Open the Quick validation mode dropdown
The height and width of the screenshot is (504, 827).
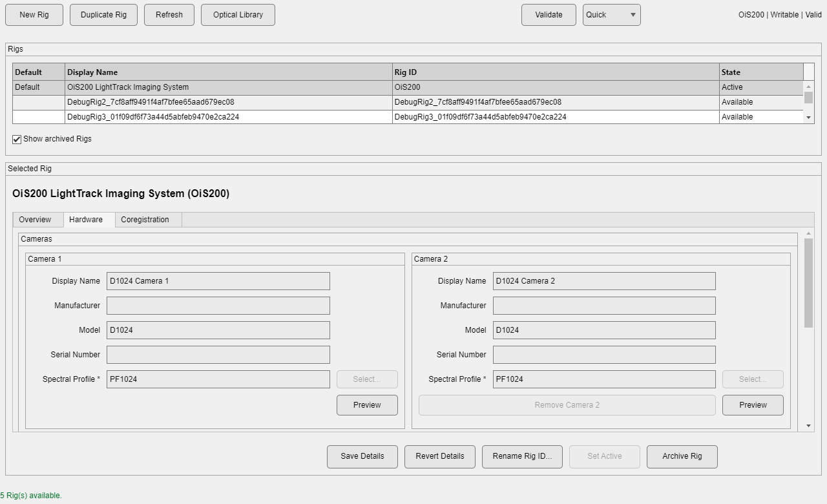612,15
